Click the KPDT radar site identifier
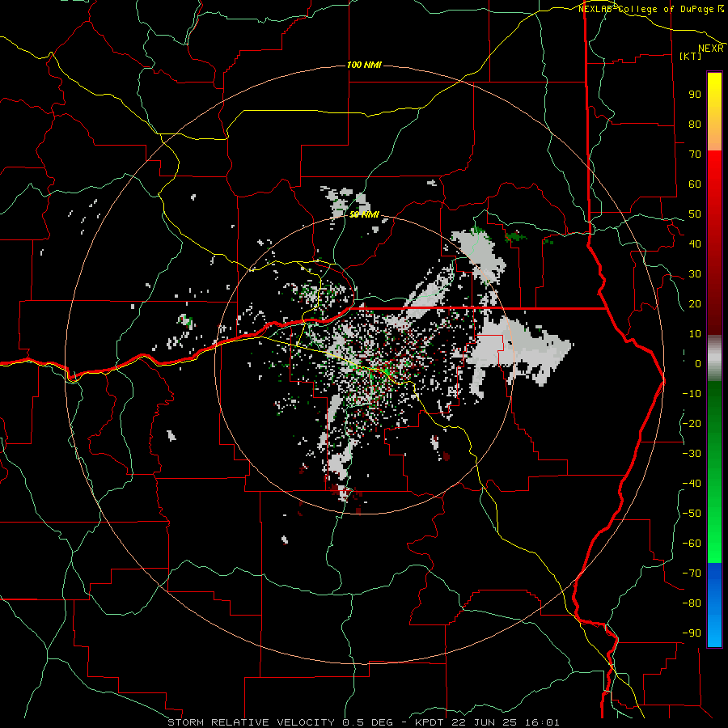The width and height of the screenshot is (728, 728). click(x=430, y=722)
